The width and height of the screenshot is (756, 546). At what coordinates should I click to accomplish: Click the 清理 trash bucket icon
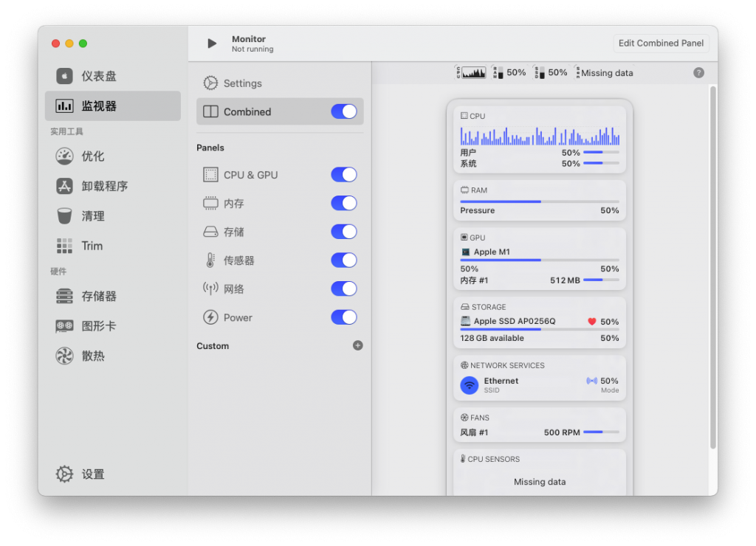pyautogui.click(x=64, y=216)
